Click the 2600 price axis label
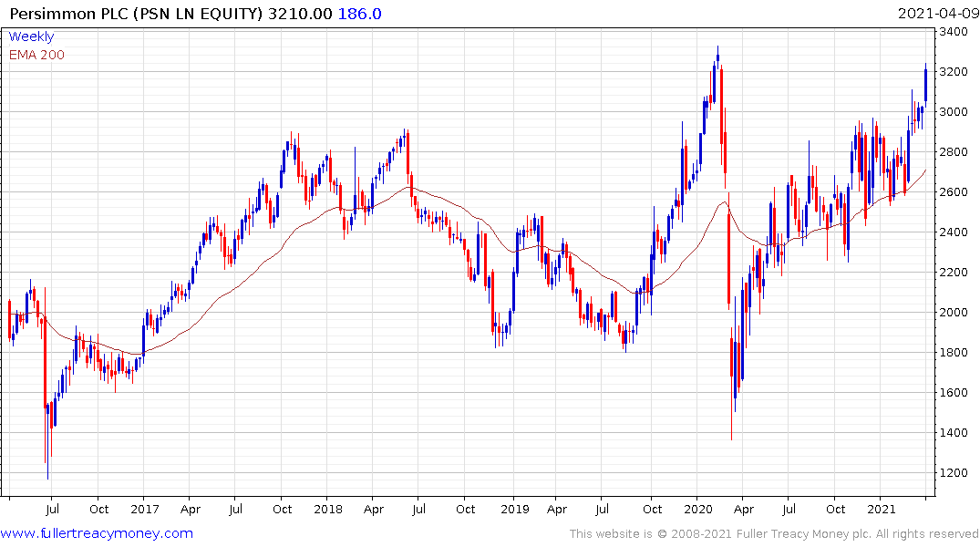The height and width of the screenshot is (547, 980). coord(954,192)
